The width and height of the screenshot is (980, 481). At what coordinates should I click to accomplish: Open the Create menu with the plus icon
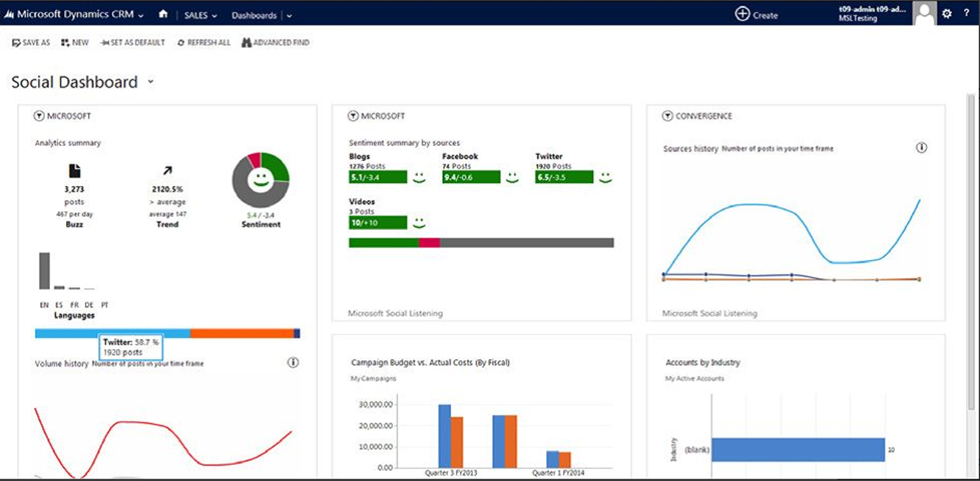click(x=741, y=13)
